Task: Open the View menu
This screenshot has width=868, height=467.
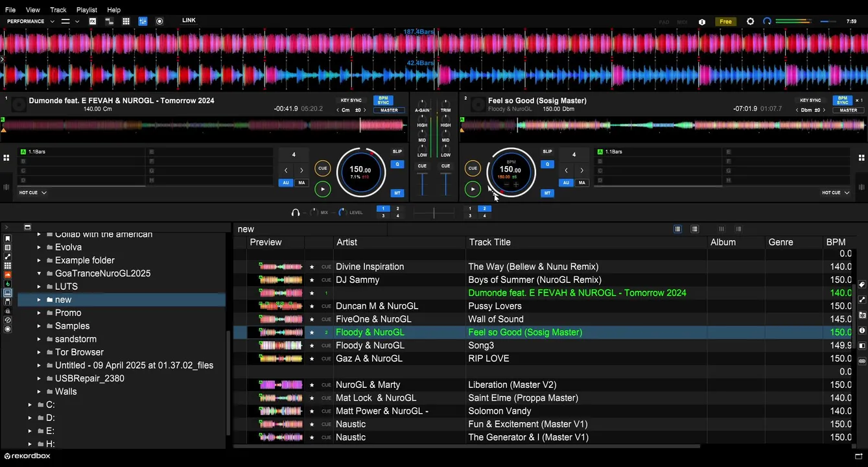Action: [32, 10]
